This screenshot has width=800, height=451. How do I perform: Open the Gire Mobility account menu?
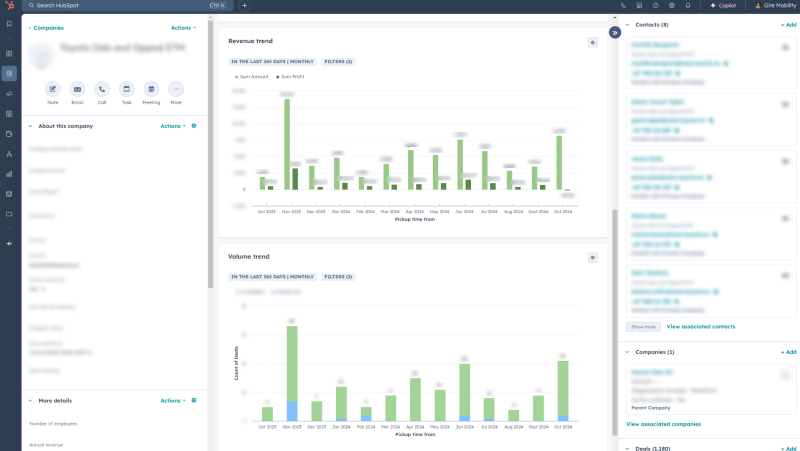click(x=776, y=6)
